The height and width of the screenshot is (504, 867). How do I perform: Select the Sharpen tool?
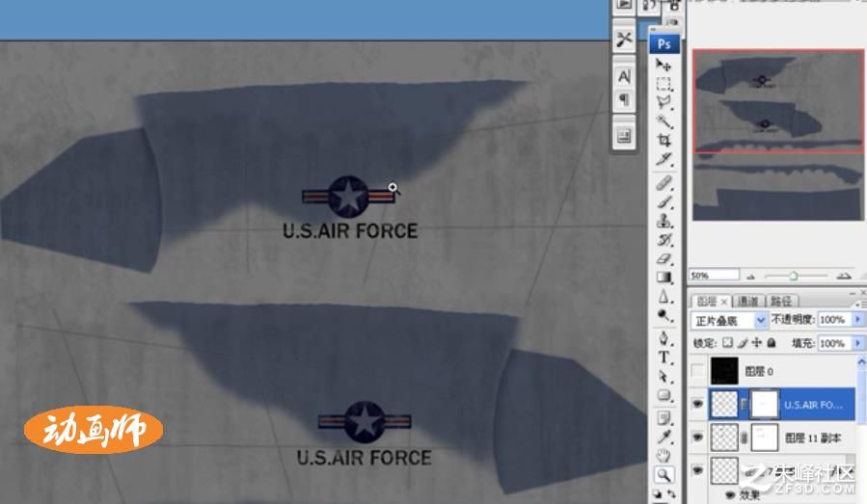664,297
